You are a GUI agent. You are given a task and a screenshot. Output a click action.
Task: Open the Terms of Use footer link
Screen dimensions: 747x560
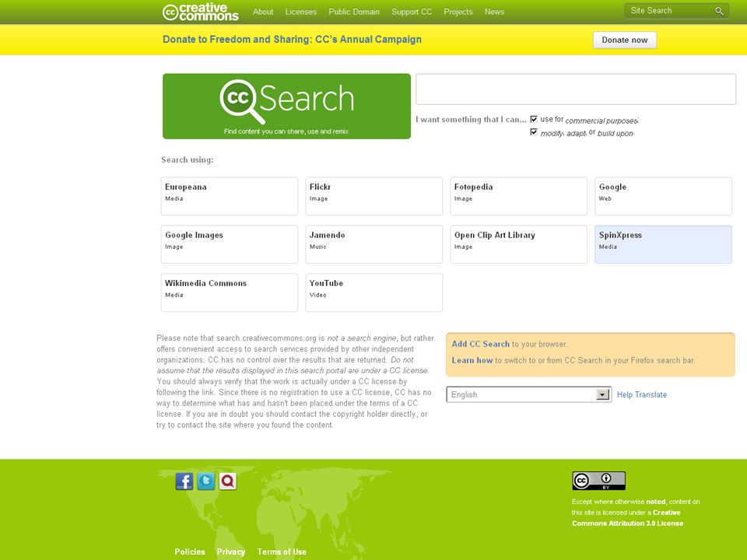pos(282,552)
